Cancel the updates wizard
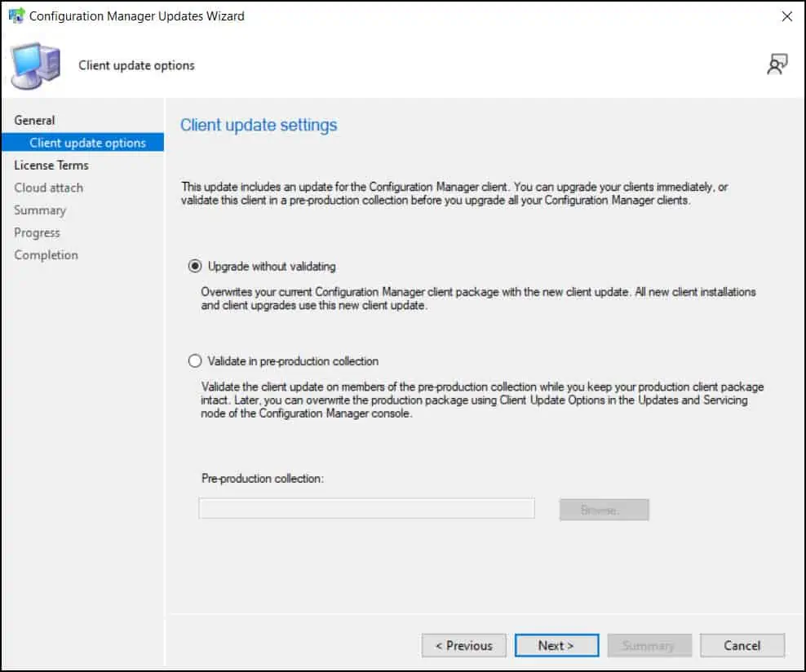 (742, 645)
